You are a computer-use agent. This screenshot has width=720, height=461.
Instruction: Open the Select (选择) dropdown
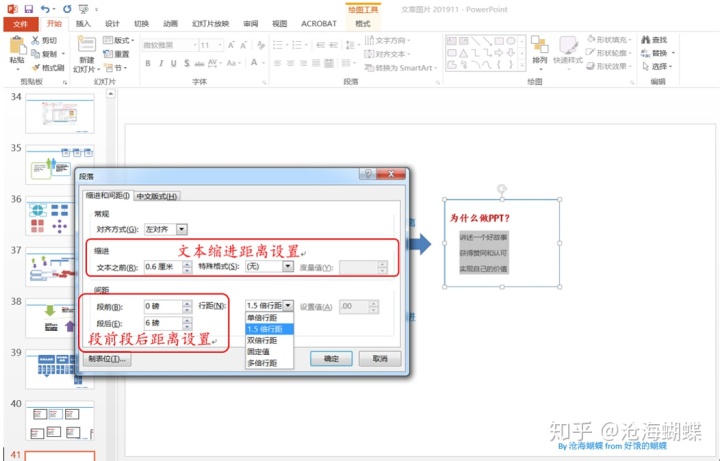pos(658,66)
